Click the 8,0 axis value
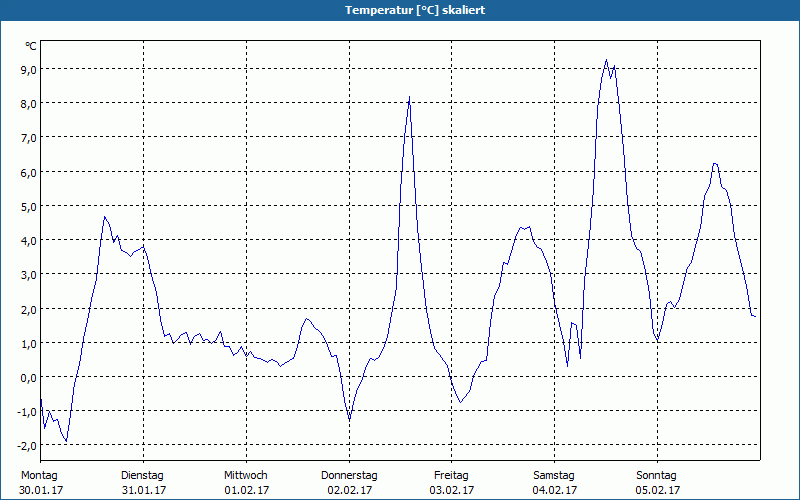The width and height of the screenshot is (800, 500). pyautogui.click(x=28, y=104)
